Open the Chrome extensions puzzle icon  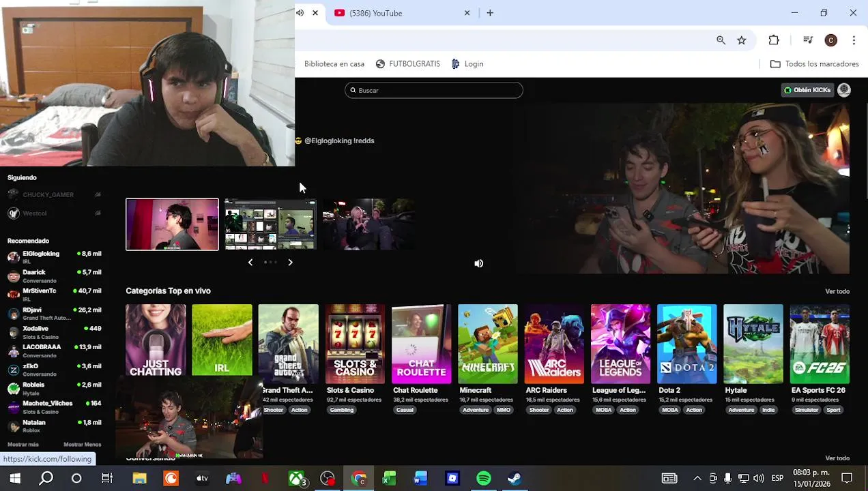[774, 40]
